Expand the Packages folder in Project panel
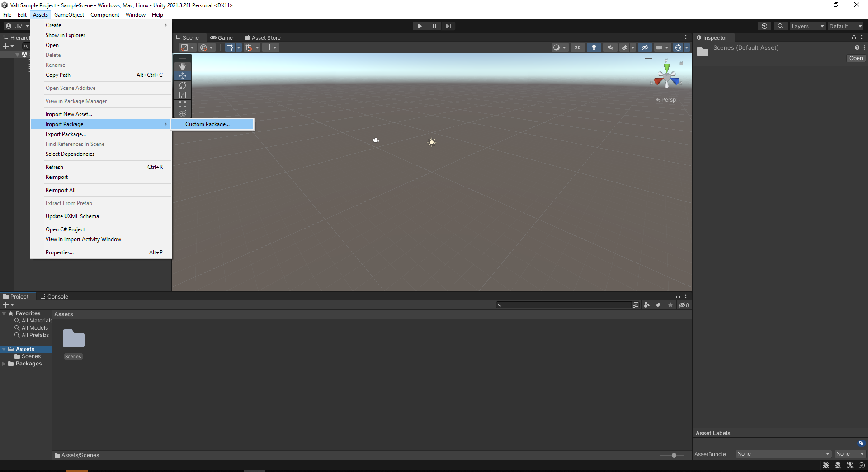 (4, 364)
